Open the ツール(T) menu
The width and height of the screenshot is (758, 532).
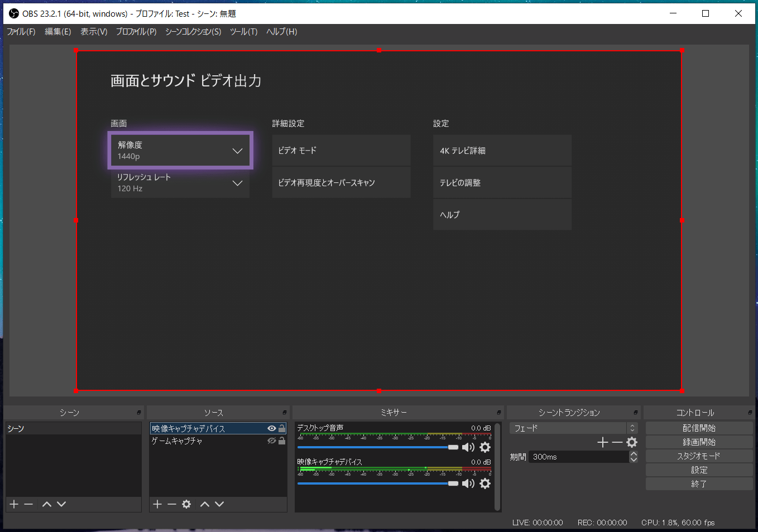pos(243,32)
